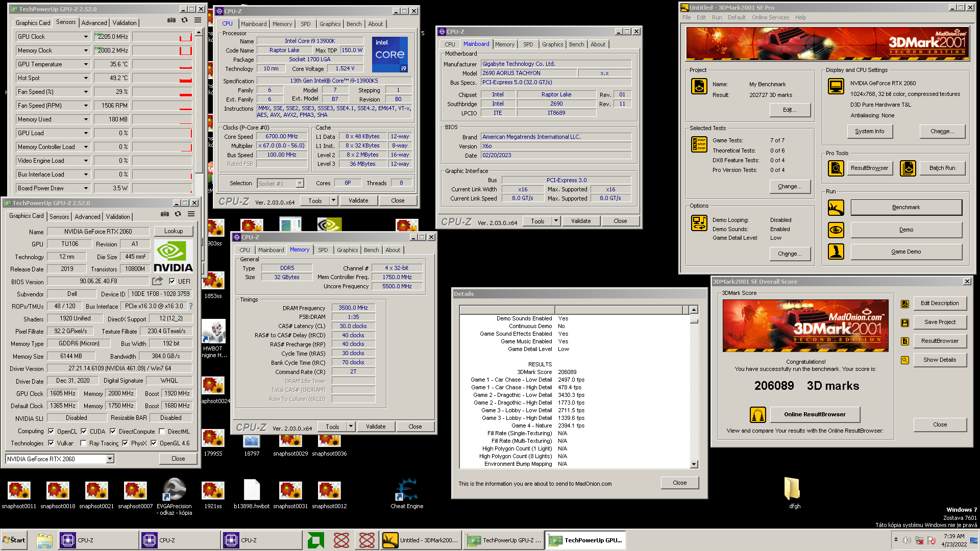980x551 pixels.
Task: Click the Batch Run icon in Pro Tools
Action: 908,168
